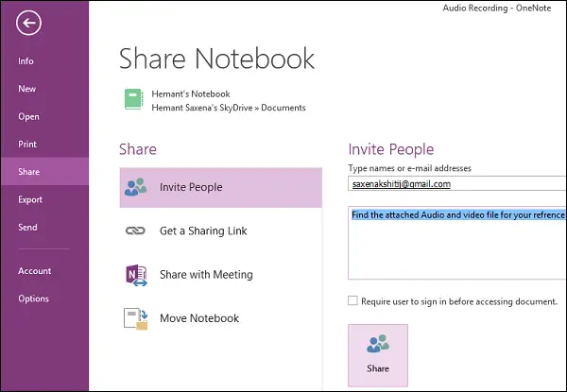Choose Get a Sharing Link
The height and width of the screenshot is (392, 567).
pyautogui.click(x=203, y=230)
